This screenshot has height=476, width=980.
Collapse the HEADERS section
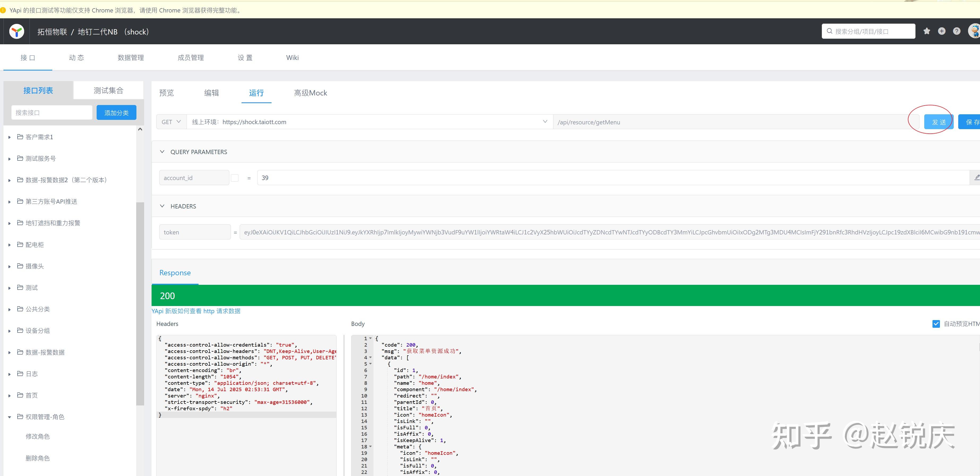tap(162, 206)
